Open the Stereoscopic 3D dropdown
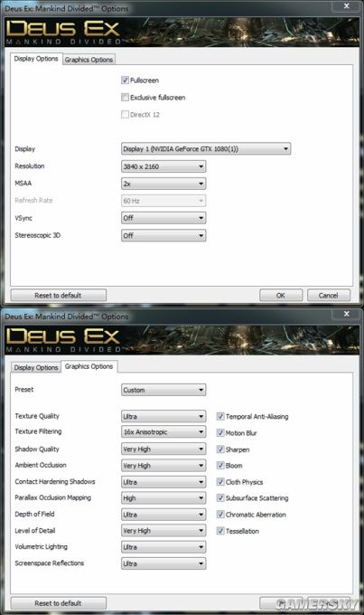 click(163, 235)
